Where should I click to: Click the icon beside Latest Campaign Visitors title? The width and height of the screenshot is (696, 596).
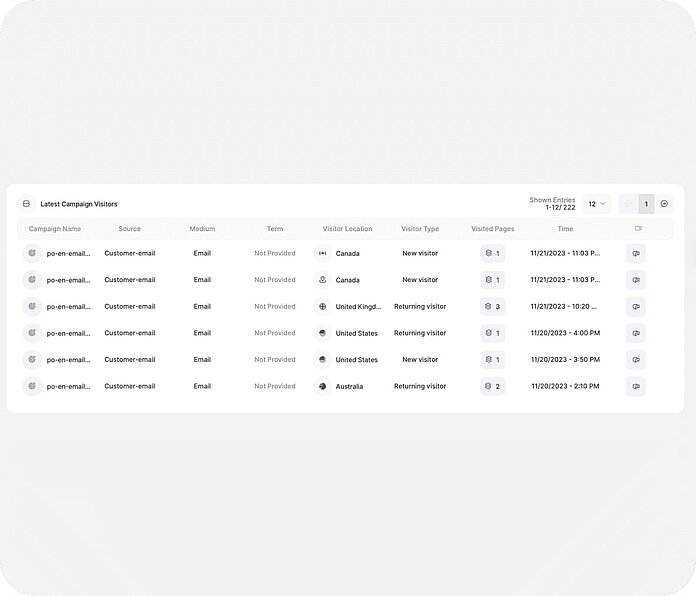pyautogui.click(x=26, y=204)
